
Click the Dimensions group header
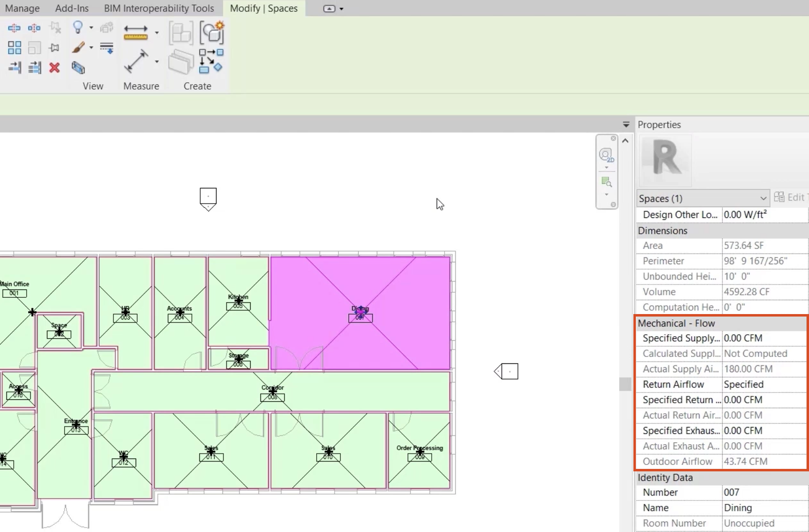pos(722,230)
